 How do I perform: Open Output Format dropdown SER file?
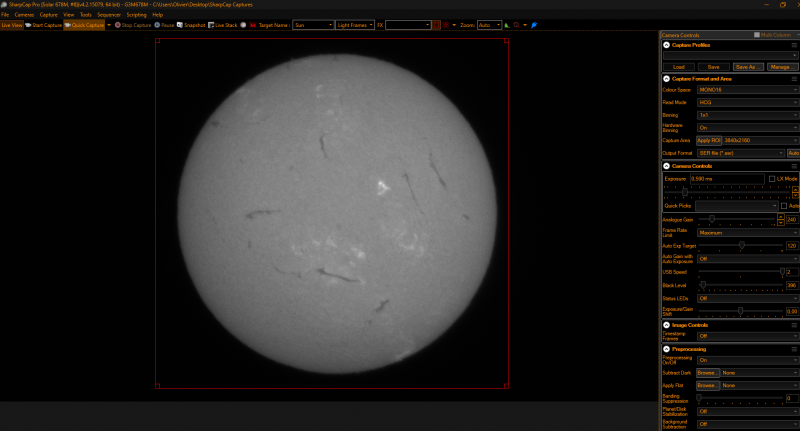(741, 153)
